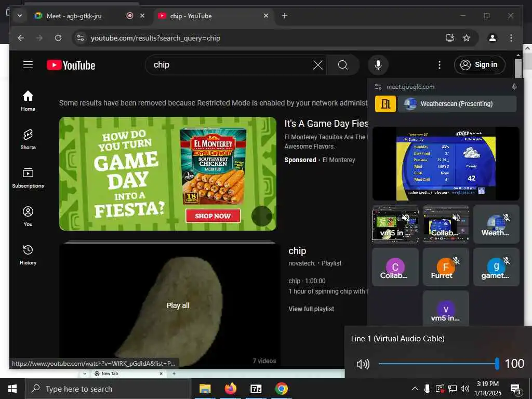
Task: Click the novatech. channel name
Action: pyautogui.click(x=302, y=263)
